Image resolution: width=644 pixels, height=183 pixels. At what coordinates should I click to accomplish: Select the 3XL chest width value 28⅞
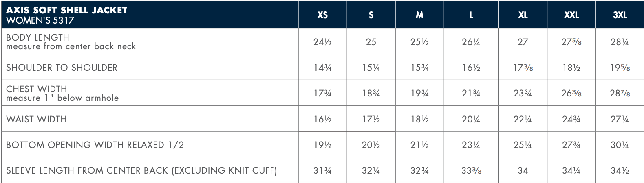coord(620,93)
